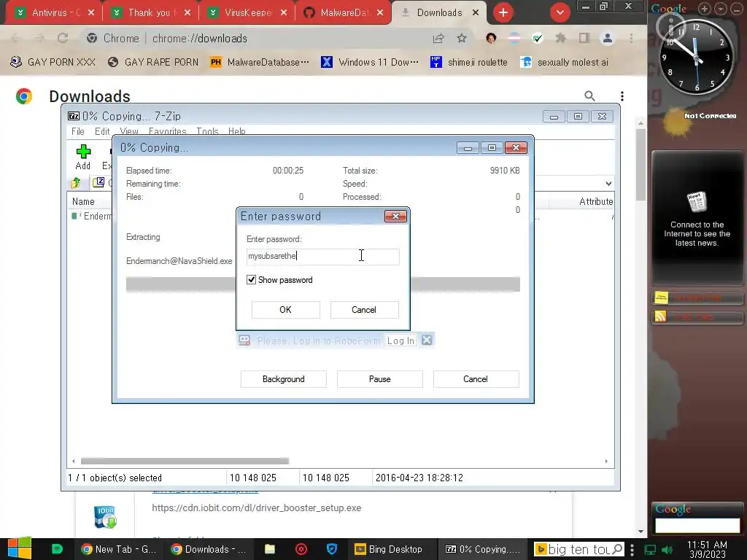Open File Explorer from taskbar
The height and width of the screenshot is (560, 747).
(270, 549)
